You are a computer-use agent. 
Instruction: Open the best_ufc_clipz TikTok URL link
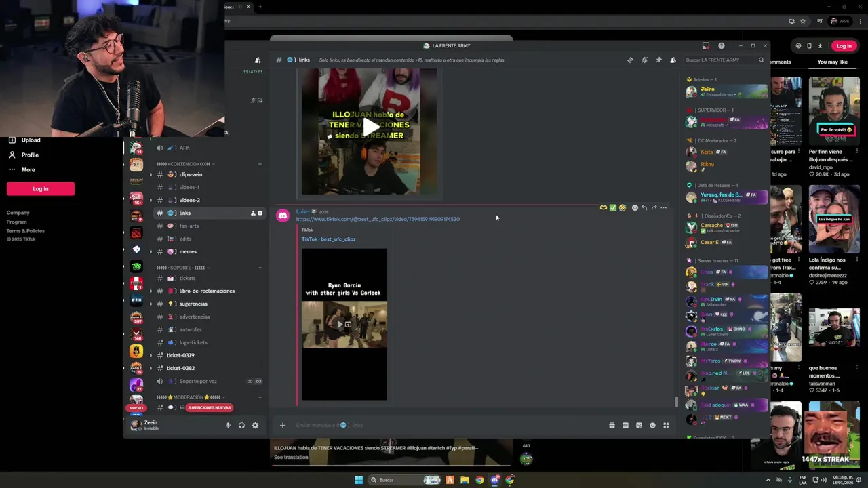point(378,219)
